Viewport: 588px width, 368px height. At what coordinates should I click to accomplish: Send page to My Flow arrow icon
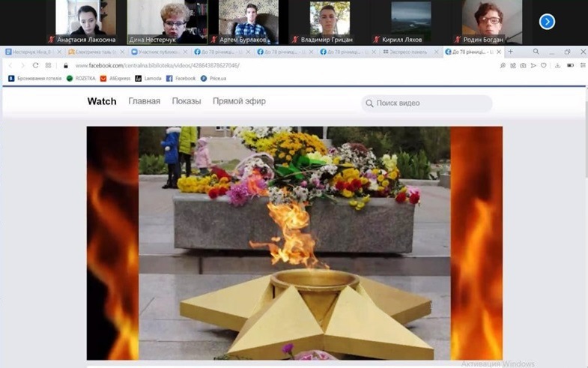pos(533,65)
